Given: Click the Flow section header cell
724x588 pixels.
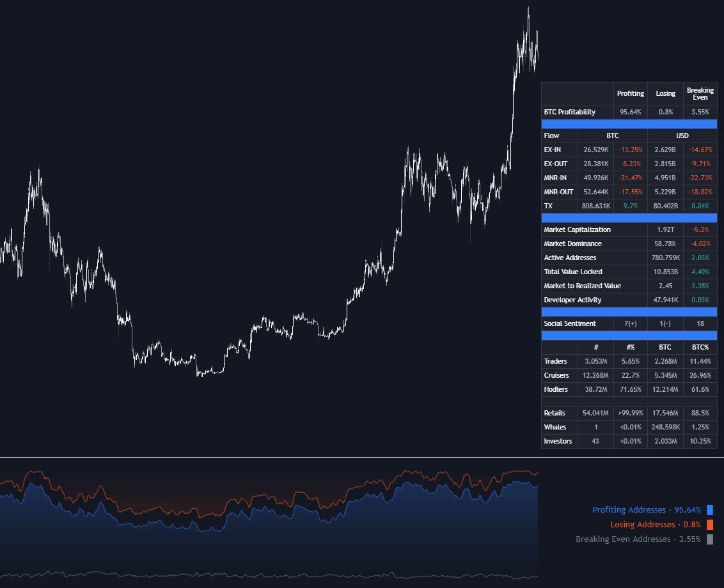Looking at the screenshot, I should [551, 135].
